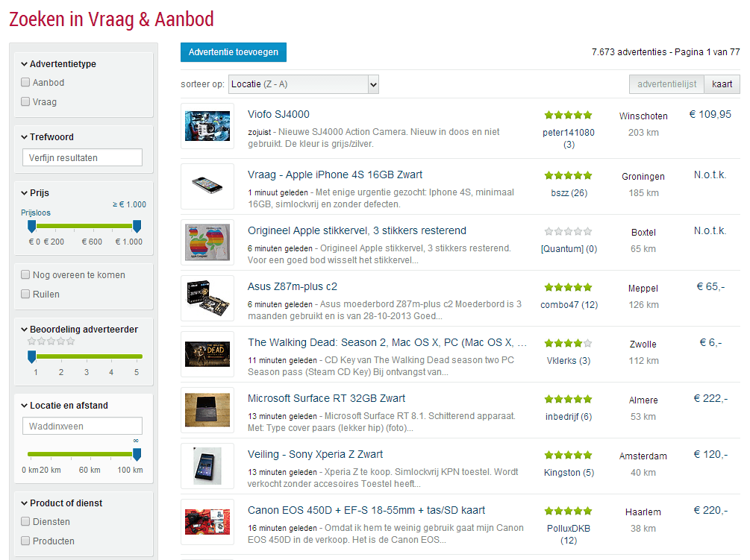Open the sorteer op dropdown
The height and width of the screenshot is (560, 750).
click(x=304, y=84)
